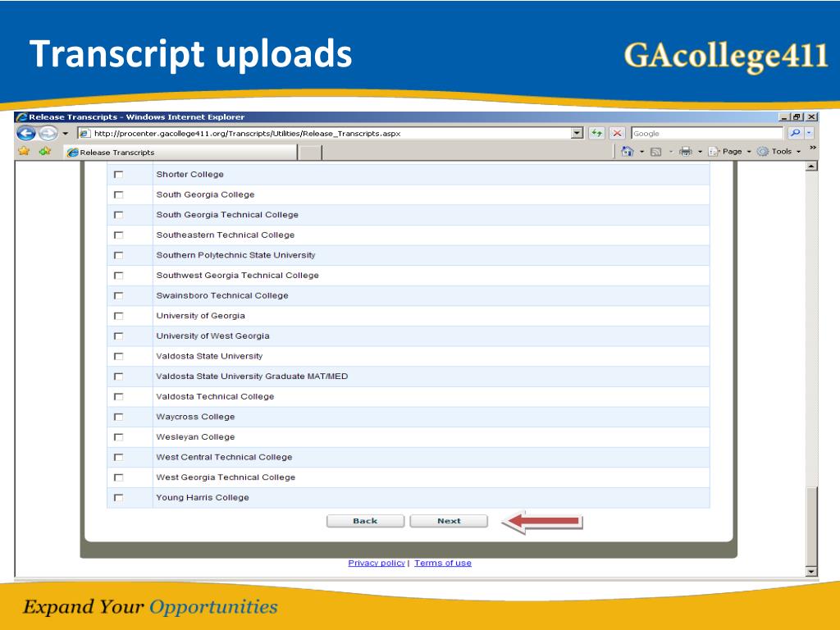Click the Back button below list
Screen dimensions: 840x630
point(365,521)
